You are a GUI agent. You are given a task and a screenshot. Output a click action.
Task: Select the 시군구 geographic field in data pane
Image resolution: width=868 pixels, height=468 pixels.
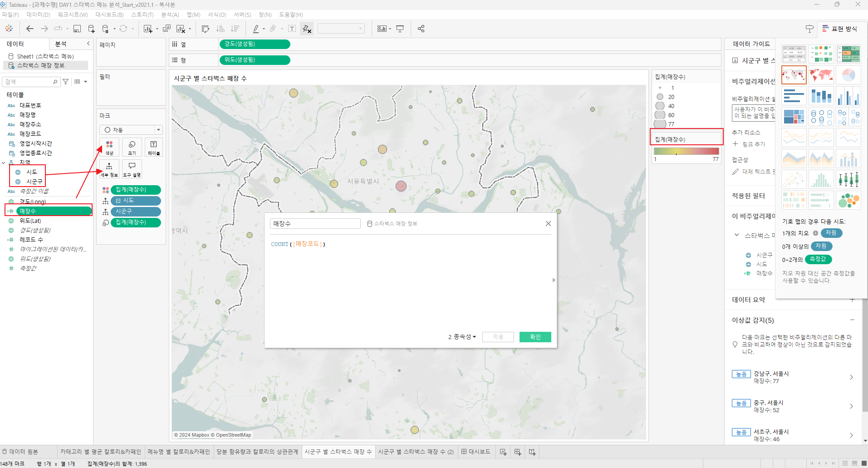[x=34, y=182]
